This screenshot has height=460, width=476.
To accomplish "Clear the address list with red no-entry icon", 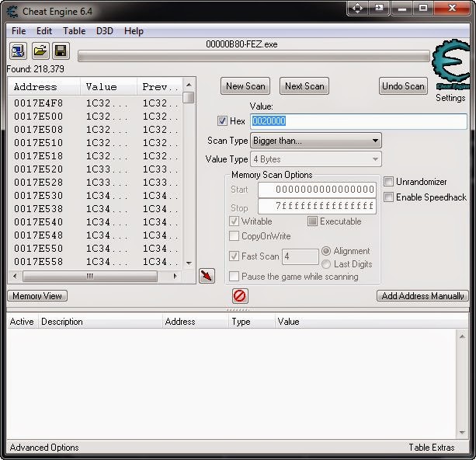I will click(240, 295).
